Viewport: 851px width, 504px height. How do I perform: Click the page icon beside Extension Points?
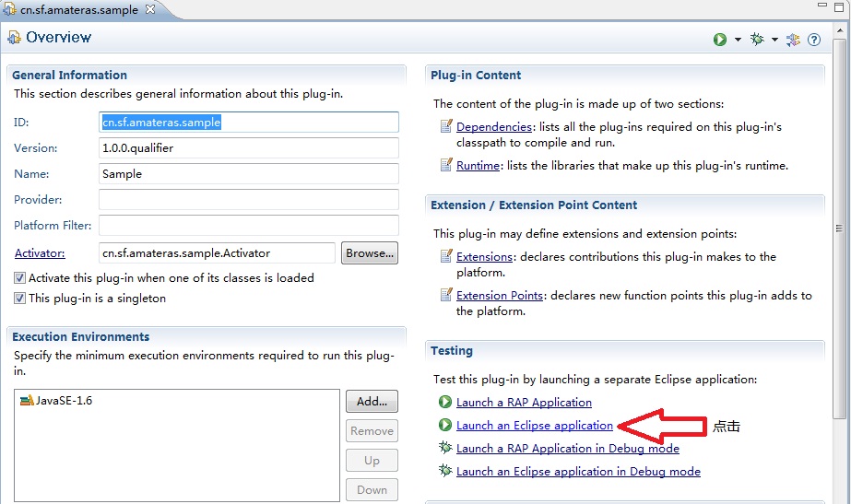tap(446, 295)
